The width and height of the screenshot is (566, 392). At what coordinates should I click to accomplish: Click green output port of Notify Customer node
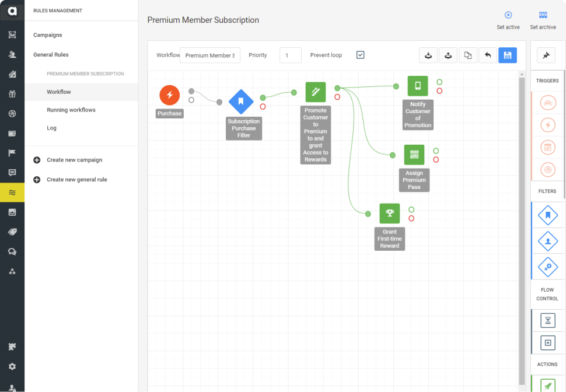[439, 82]
